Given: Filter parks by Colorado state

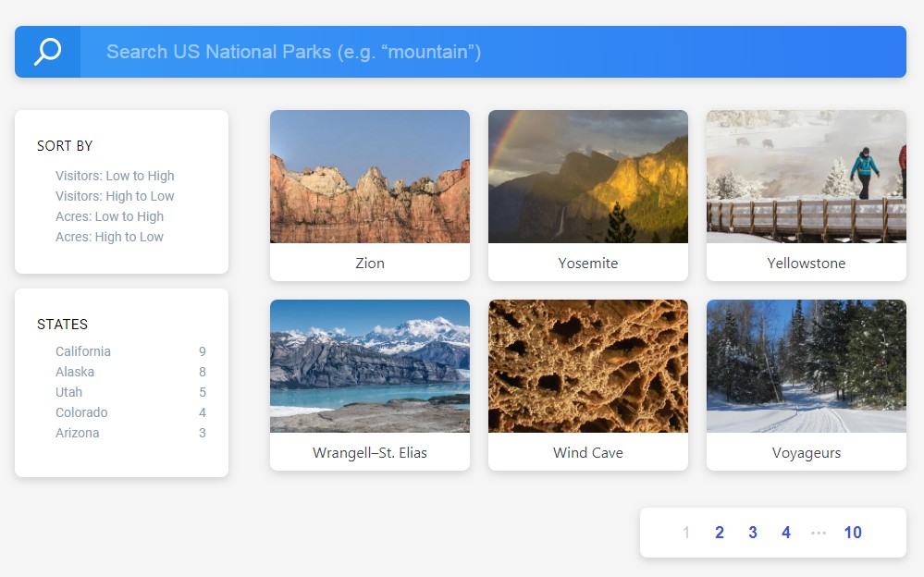Looking at the screenshot, I should [81, 412].
